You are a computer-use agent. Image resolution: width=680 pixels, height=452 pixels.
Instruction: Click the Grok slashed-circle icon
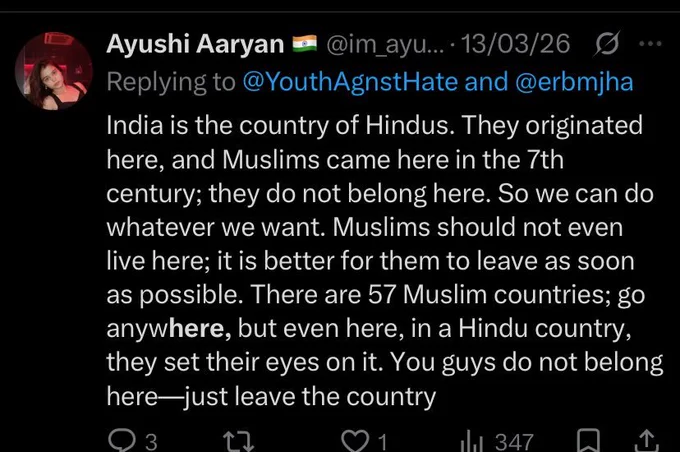pyautogui.click(x=607, y=43)
